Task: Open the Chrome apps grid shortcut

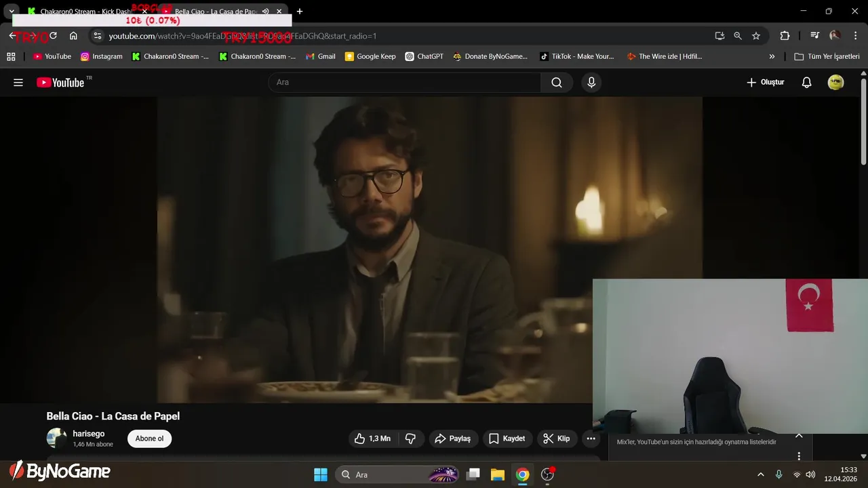Action: click(11, 56)
